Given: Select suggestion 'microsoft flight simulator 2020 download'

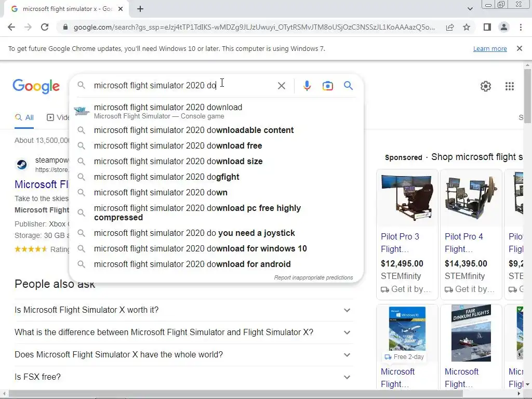Looking at the screenshot, I should click(x=216, y=111).
